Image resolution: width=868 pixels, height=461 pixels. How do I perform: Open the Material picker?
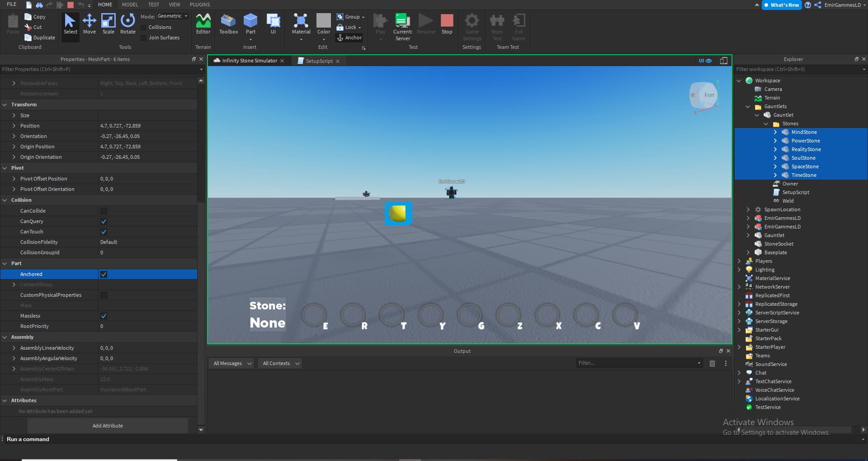click(x=301, y=26)
